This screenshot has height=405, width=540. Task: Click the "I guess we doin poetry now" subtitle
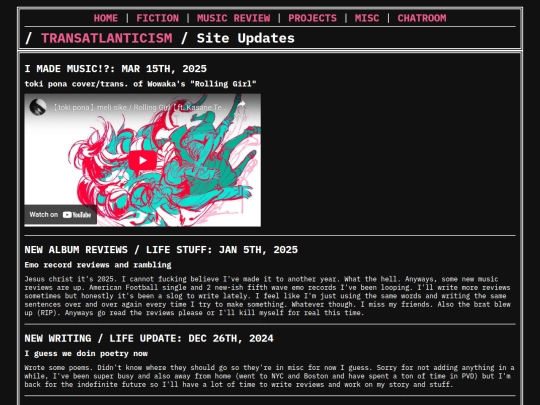click(86, 354)
